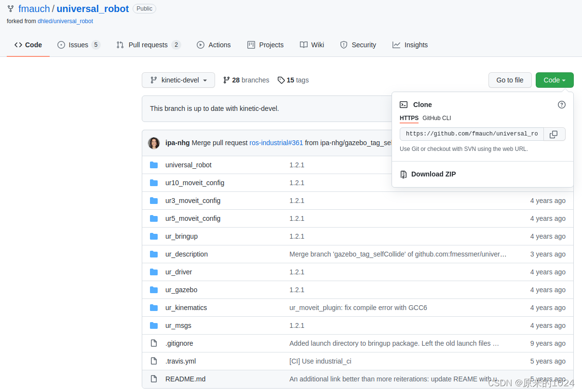Open the fmauch owner profile link
This screenshot has height=392, width=582.
[x=34, y=9]
